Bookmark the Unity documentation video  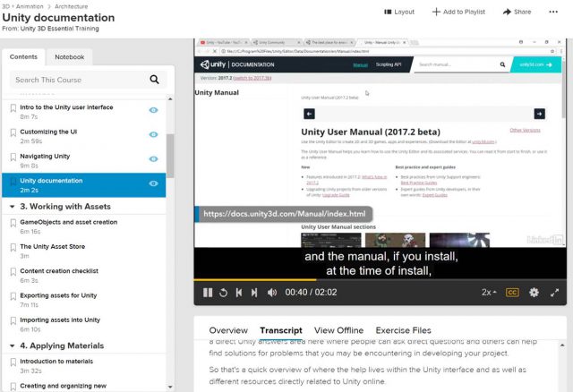coord(13,182)
